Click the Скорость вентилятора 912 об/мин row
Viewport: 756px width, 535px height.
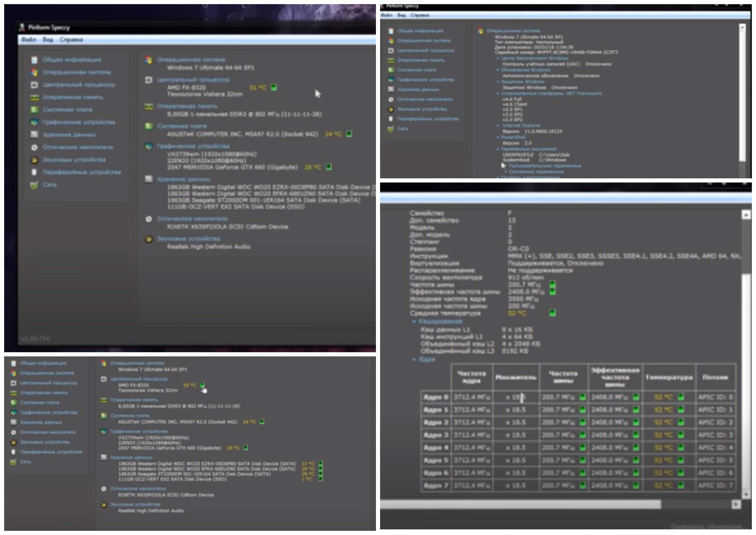[477, 277]
